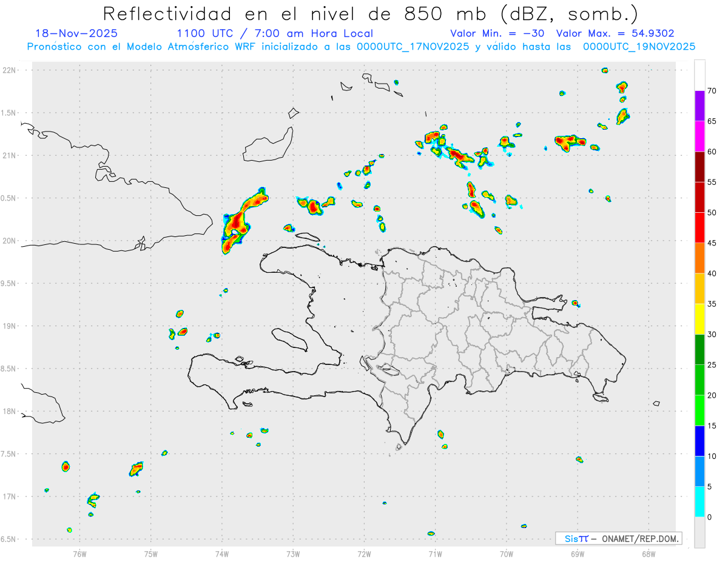Screen dimensions: 728x562
Task: Select the '60' value on the colorbar
Action: 712,152
